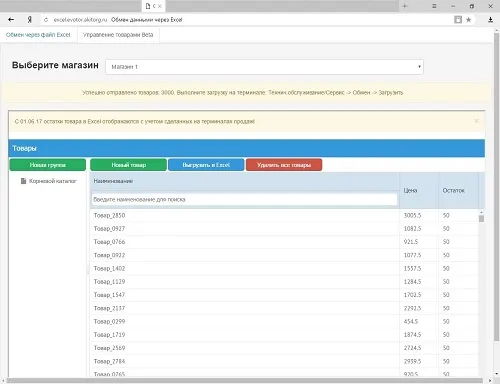500x384 pixels.
Task: Click the page horizontal scrollbar
Action: (x=244, y=380)
